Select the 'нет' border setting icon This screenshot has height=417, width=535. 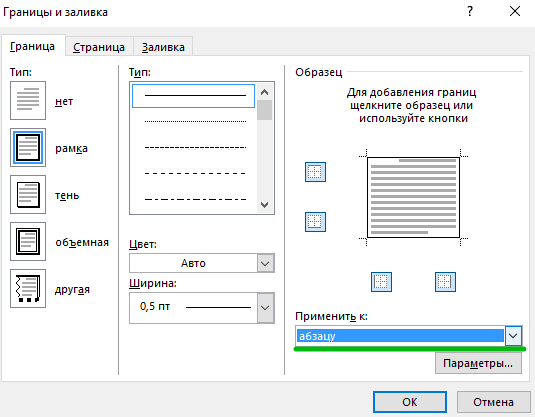coord(28,100)
